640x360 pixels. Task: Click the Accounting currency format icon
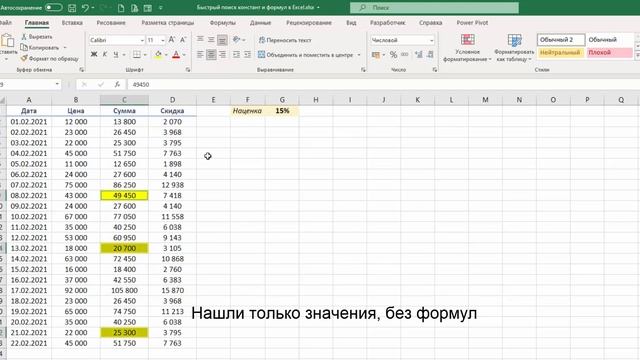(376, 54)
